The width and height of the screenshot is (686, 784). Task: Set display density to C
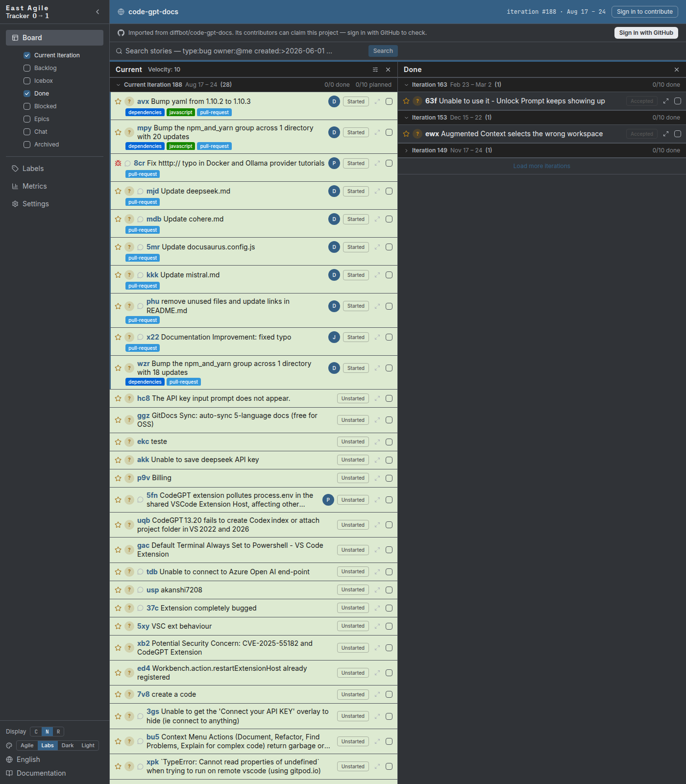tap(36, 732)
